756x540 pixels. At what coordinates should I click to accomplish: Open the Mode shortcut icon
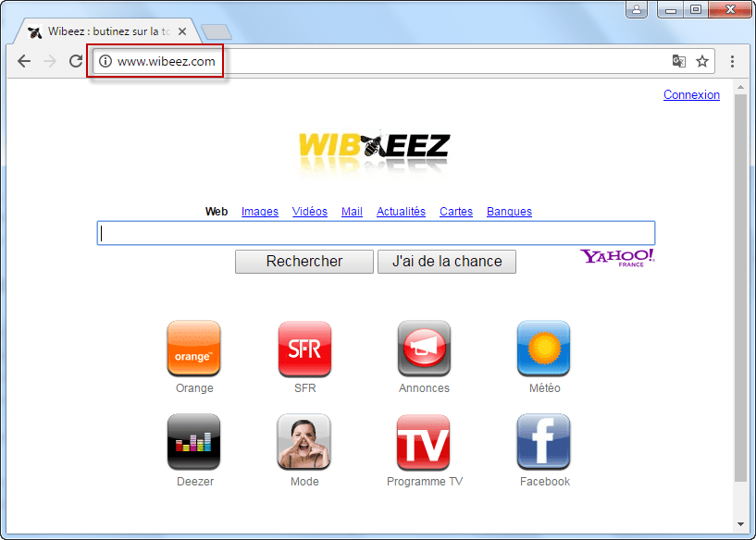coord(304,442)
